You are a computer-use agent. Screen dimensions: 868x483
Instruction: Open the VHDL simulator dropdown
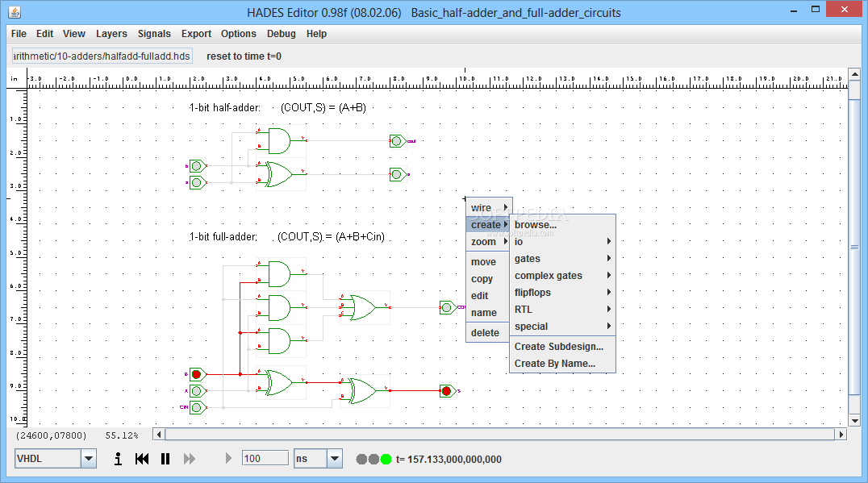pyautogui.click(x=89, y=459)
